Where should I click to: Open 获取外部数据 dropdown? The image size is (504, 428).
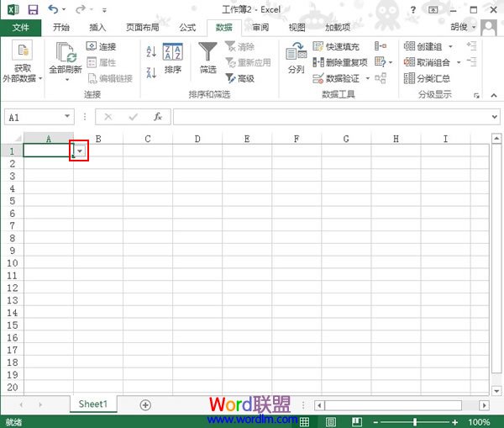coord(22,61)
